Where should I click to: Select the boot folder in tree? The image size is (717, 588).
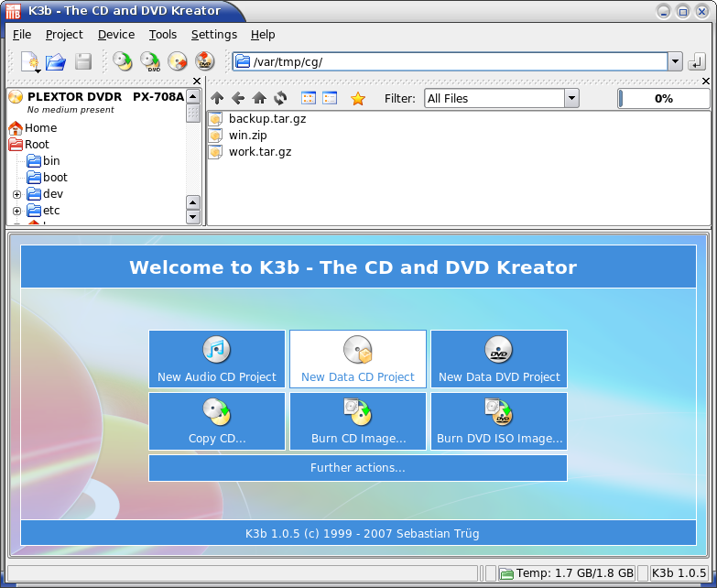click(x=47, y=178)
